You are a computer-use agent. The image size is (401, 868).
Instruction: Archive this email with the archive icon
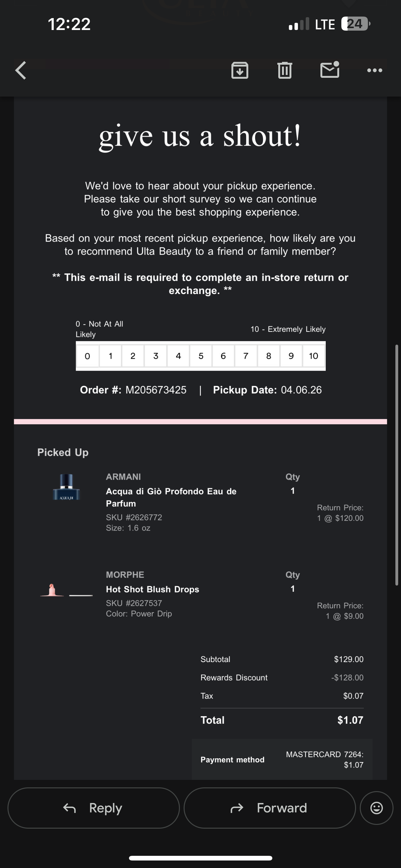coord(240,70)
